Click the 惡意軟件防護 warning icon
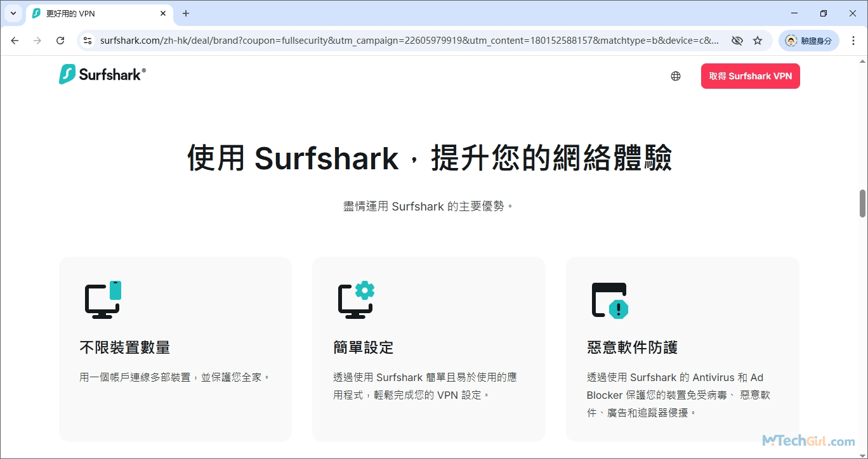 610,300
